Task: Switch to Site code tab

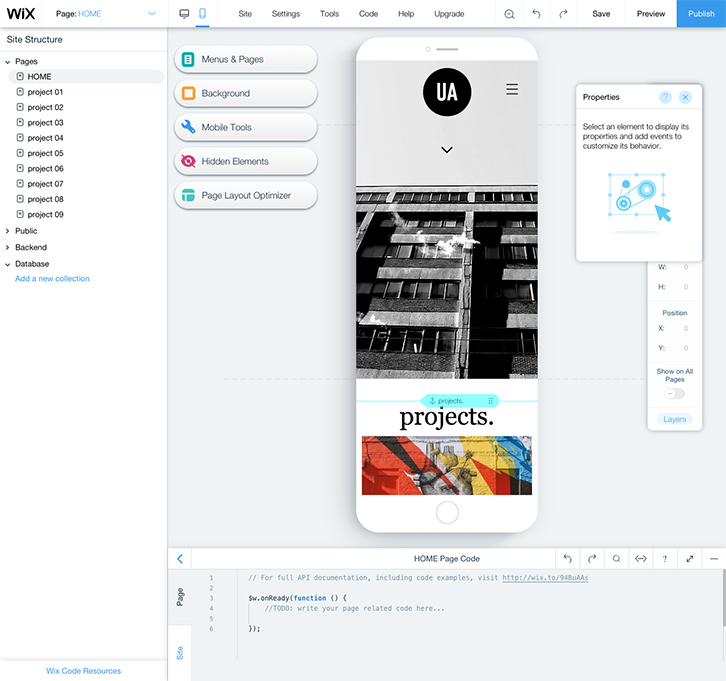Action: [180, 653]
